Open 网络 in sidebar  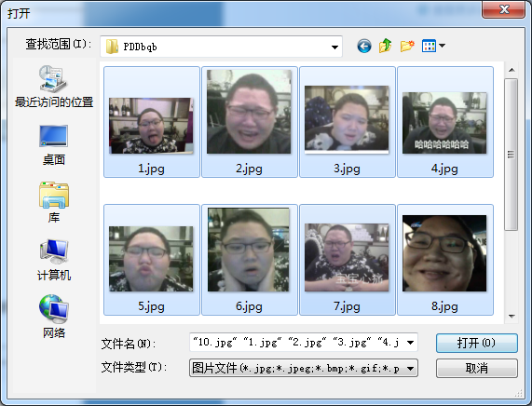point(54,317)
